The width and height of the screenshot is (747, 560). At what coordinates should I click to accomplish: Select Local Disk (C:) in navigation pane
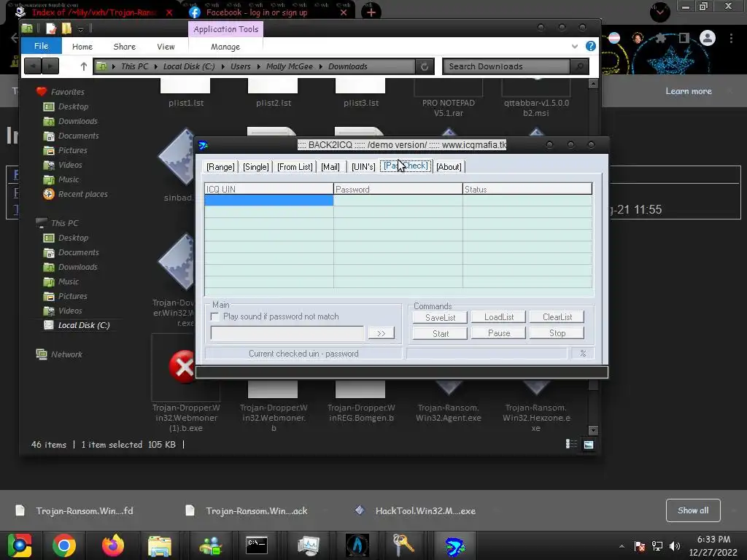tap(83, 325)
